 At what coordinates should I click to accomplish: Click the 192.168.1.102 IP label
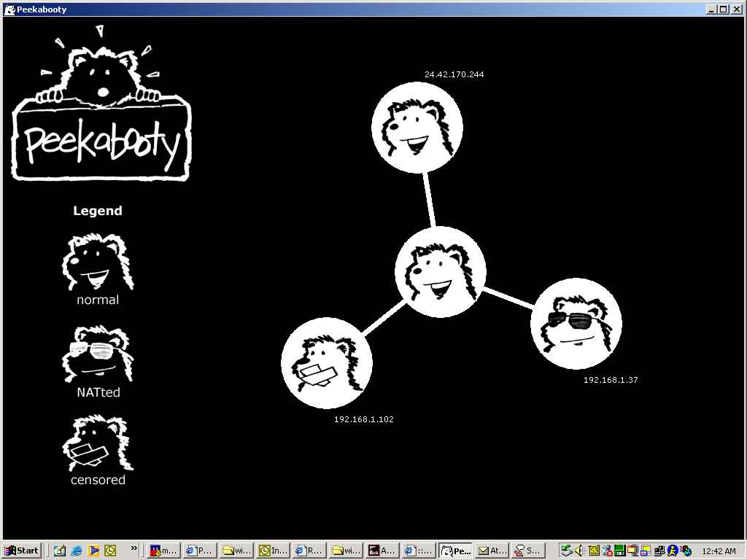pyautogui.click(x=363, y=419)
